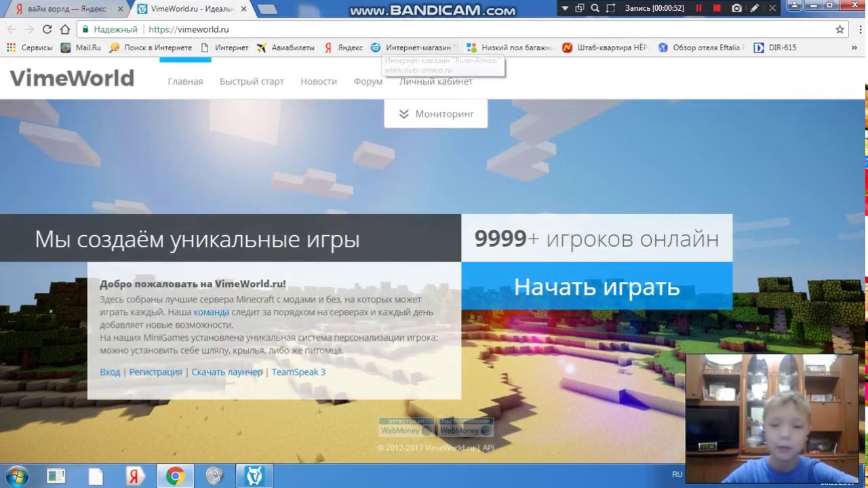This screenshot has width=868, height=488.
Task: Open the Yandex taskbar icon
Action: (x=134, y=476)
